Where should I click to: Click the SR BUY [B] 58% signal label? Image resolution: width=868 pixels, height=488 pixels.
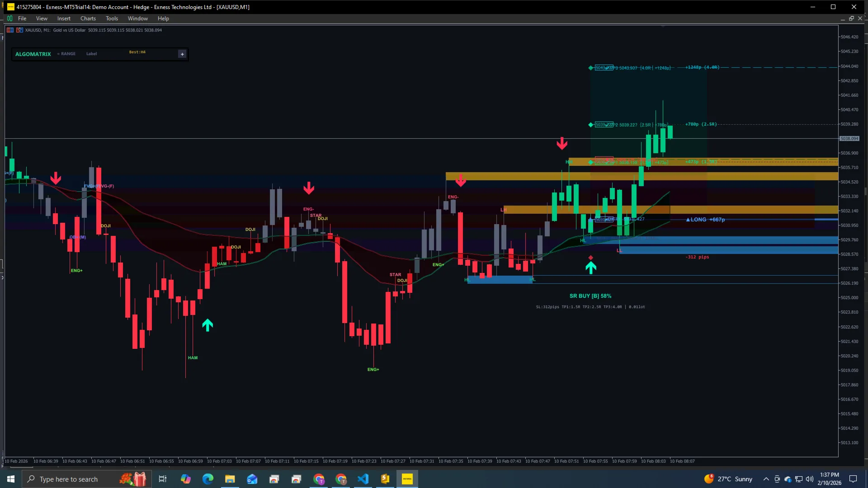(x=590, y=296)
